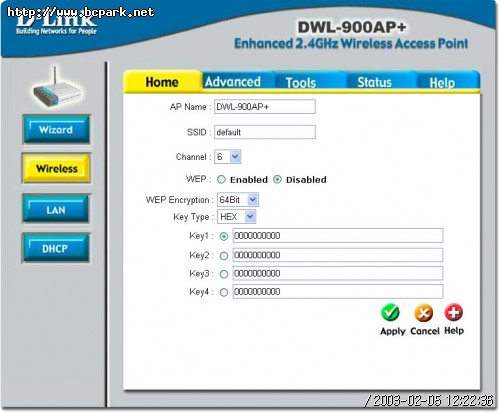Choose Key4 radio button
500x413 pixels.
click(224, 292)
